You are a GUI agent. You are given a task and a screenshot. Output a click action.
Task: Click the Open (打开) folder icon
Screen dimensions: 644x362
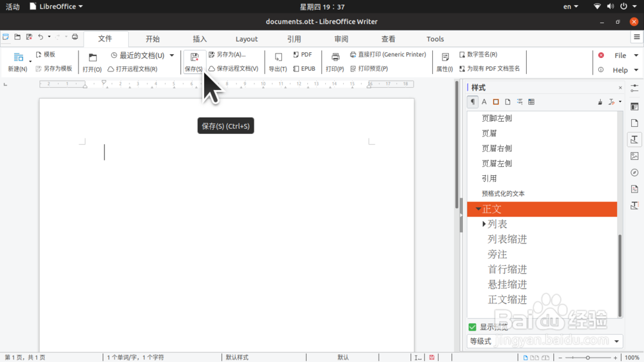[92, 57]
